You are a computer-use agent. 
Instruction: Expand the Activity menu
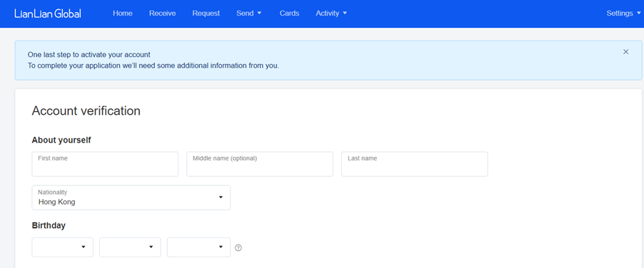point(331,13)
